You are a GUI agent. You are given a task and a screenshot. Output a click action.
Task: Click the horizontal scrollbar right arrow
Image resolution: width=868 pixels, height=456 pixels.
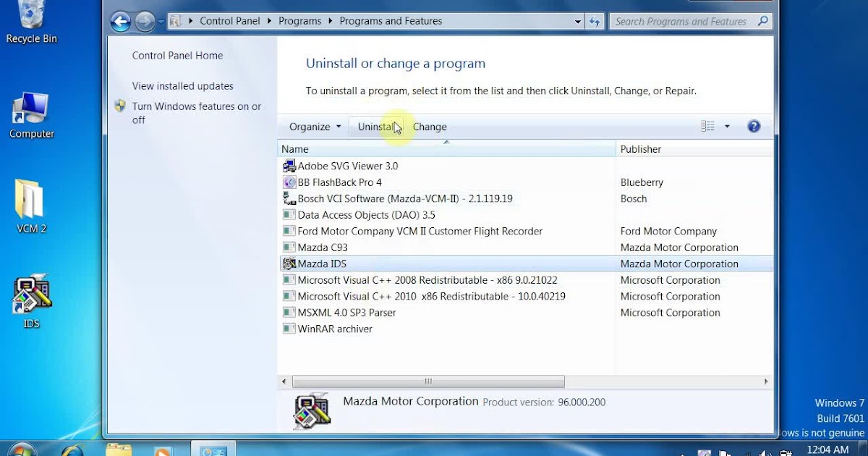coord(767,381)
